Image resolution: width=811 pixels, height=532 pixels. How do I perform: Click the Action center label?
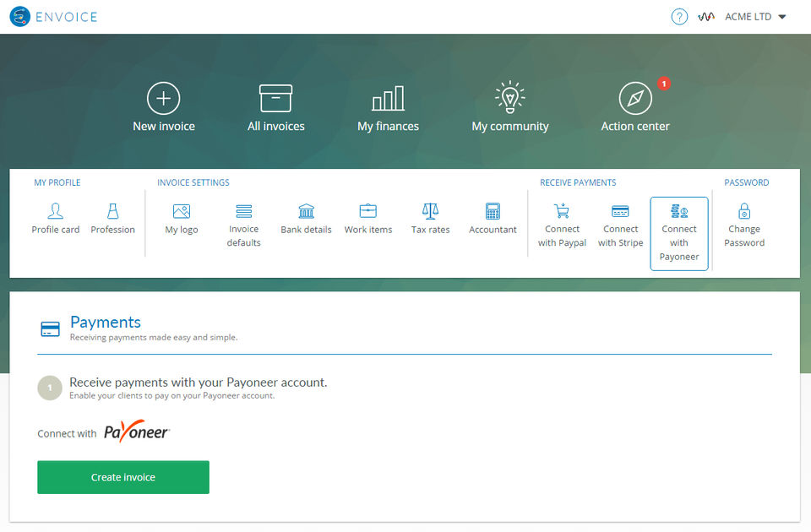(x=635, y=126)
